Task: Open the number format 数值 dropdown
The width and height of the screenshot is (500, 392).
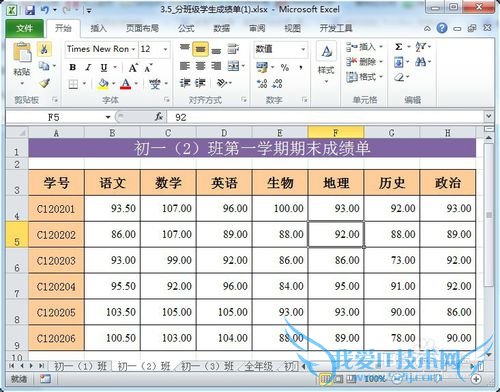Action: tap(303, 49)
